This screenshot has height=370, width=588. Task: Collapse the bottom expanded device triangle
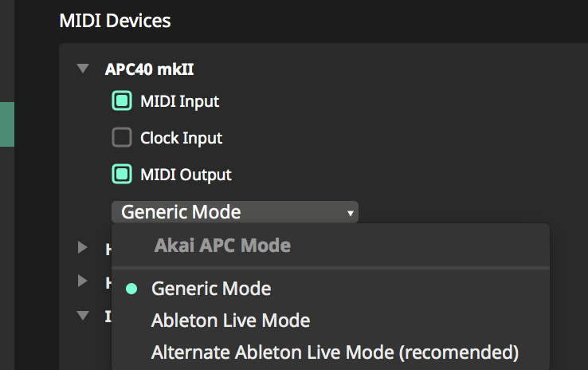[x=83, y=316]
